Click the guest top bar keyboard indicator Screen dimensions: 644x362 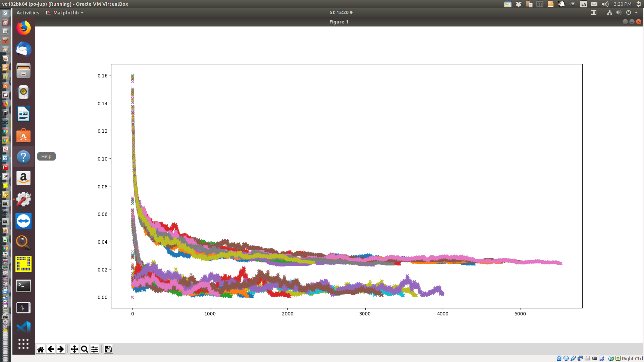point(593,12)
